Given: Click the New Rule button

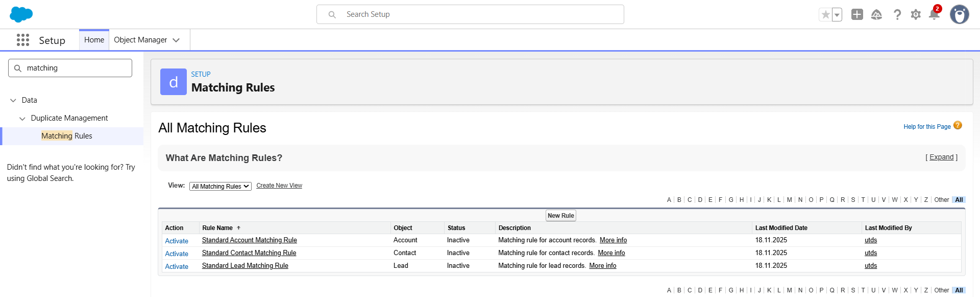Looking at the screenshot, I should pyautogui.click(x=561, y=216).
